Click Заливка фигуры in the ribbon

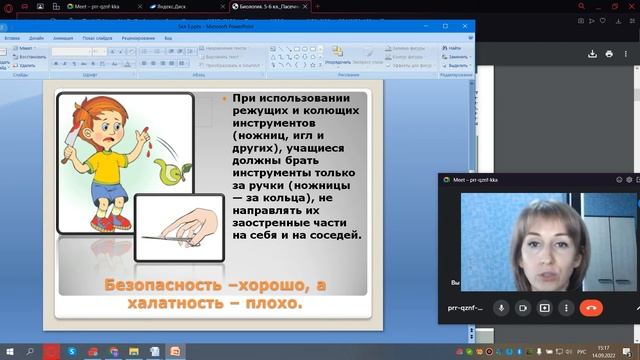(405, 48)
